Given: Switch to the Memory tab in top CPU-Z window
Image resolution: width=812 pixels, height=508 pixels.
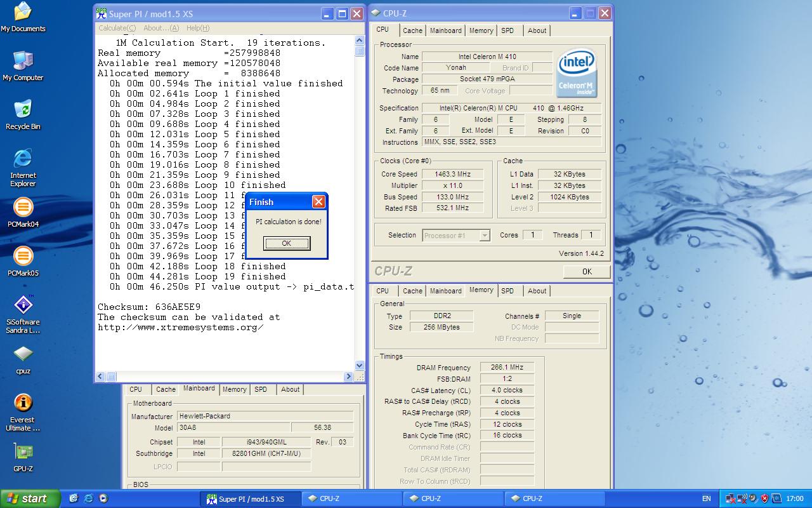Looking at the screenshot, I should click(481, 30).
